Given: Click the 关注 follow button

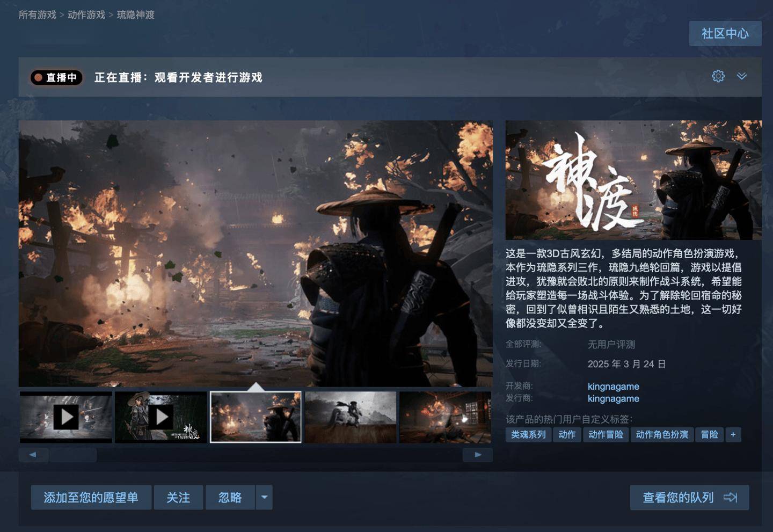Looking at the screenshot, I should point(178,498).
